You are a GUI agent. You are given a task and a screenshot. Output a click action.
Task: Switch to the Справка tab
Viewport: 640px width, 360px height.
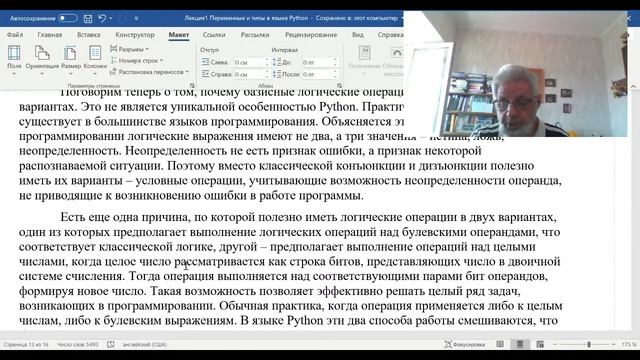(x=390, y=35)
